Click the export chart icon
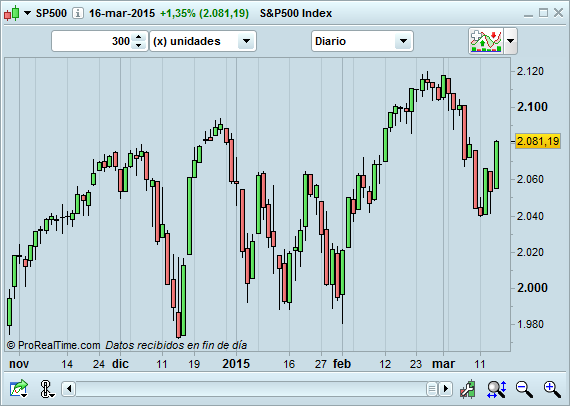This screenshot has width=570, height=406. coord(19,389)
